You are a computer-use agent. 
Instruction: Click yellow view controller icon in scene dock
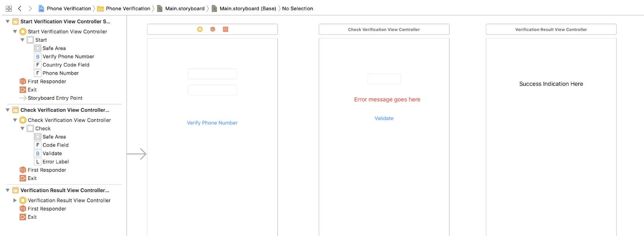coord(200,29)
